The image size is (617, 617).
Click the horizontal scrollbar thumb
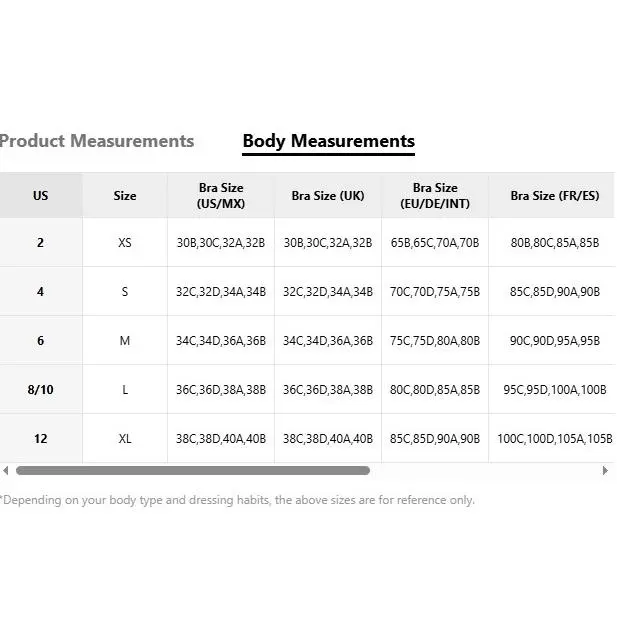(x=192, y=470)
